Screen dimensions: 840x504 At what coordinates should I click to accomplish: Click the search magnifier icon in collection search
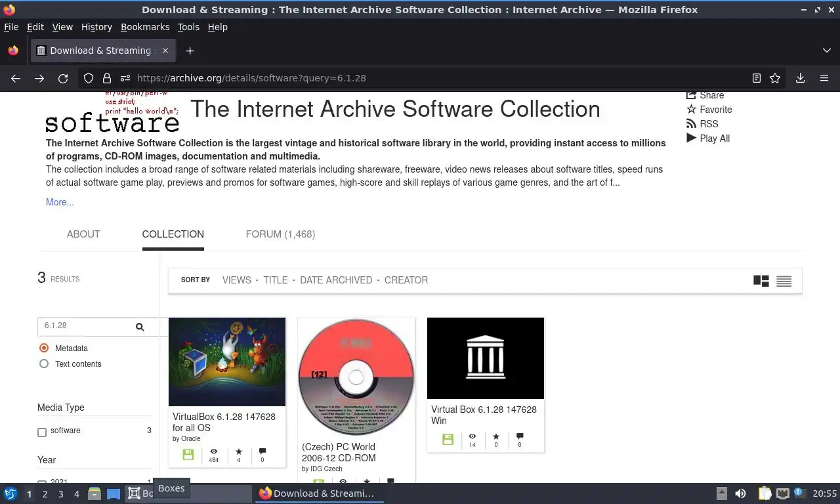140,327
